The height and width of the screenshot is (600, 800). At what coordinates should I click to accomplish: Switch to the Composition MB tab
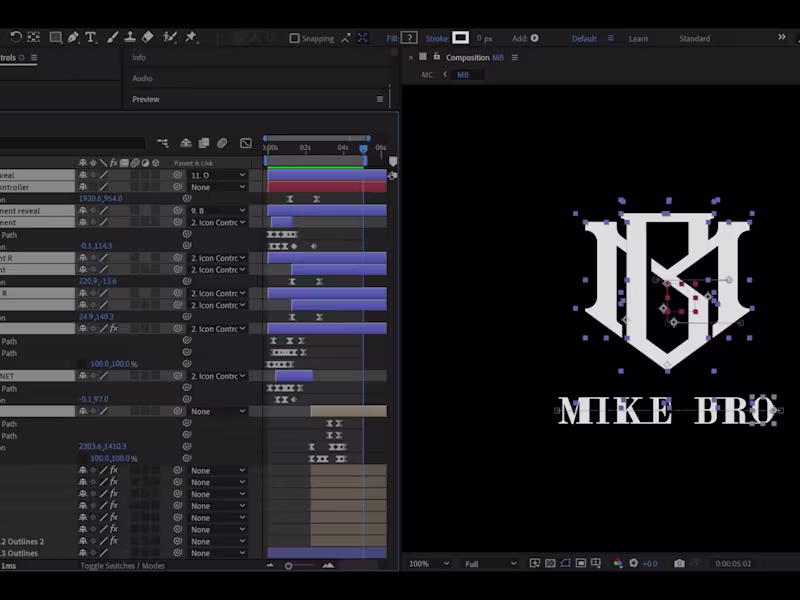point(470,57)
